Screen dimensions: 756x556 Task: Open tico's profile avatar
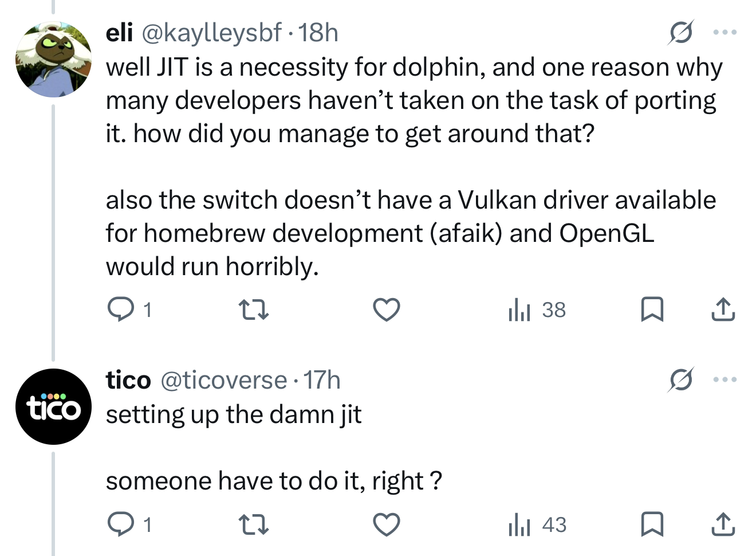53,406
